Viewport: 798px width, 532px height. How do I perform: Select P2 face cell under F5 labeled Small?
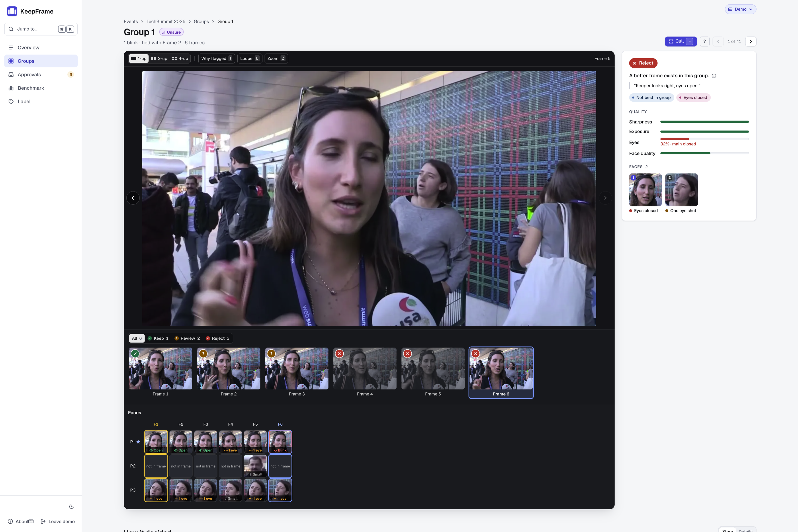(x=255, y=466)
